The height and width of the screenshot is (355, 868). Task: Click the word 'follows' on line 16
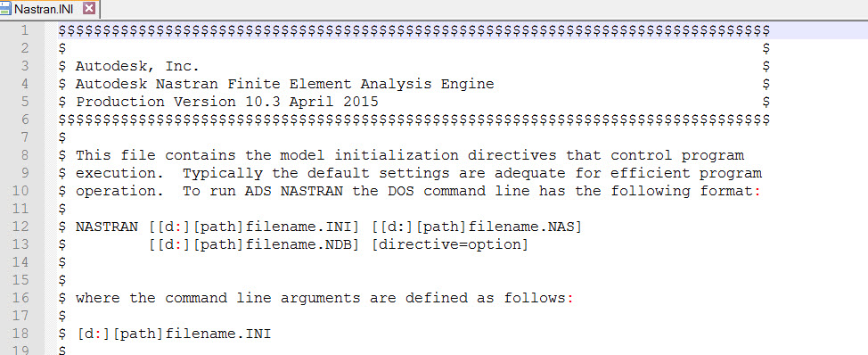coord(535,298)
